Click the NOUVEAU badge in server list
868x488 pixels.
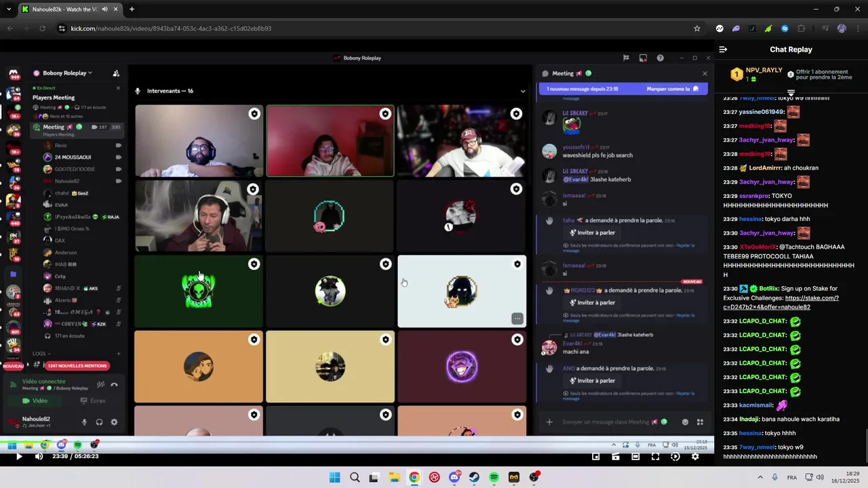(x=13, y=366)
